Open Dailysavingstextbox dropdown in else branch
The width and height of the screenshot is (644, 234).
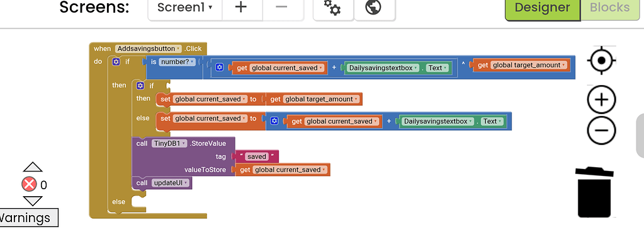(x=438, y=121)
